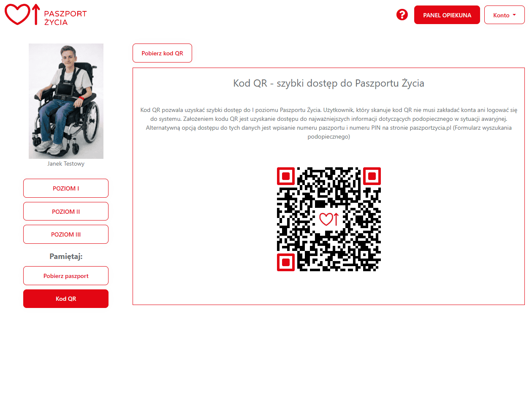The image size is (532, 395).
Task: Click the top-right red corner marker of QR code
Action: [x=372, y=176]
